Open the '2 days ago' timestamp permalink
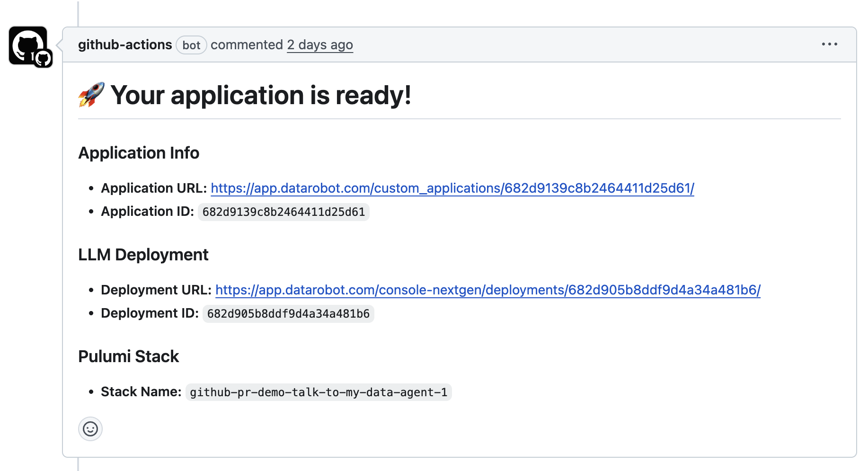 [x=320, y=45]
